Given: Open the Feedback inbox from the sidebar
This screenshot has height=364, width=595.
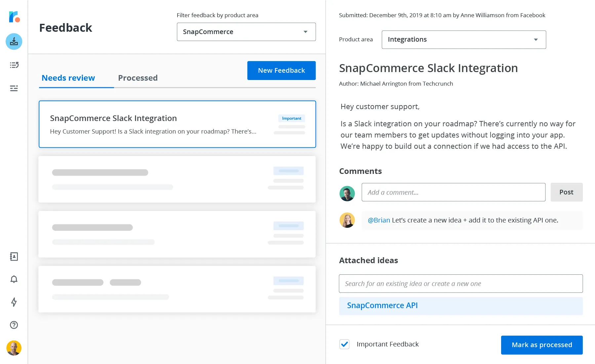Looking at the screenshot, I should point(14,41).
